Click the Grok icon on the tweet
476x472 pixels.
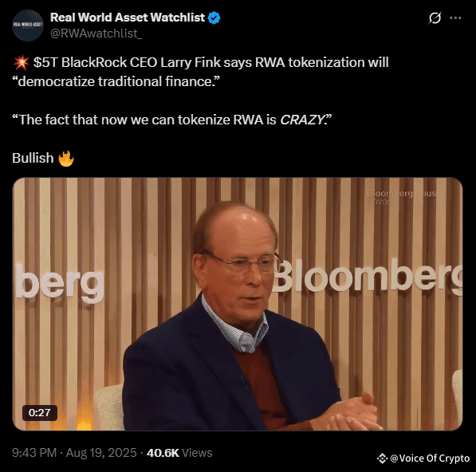435,18
